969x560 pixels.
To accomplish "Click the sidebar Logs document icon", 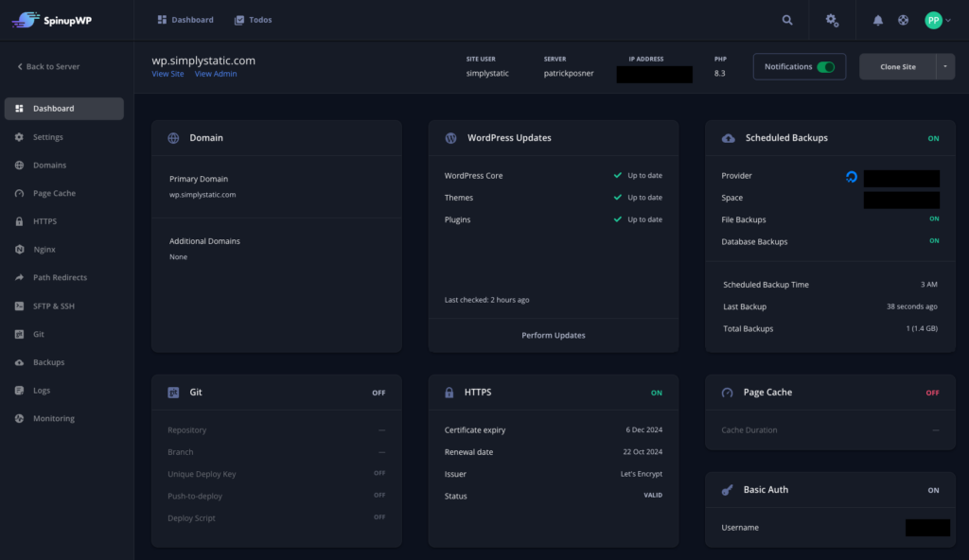I will [x=19, y=390].
